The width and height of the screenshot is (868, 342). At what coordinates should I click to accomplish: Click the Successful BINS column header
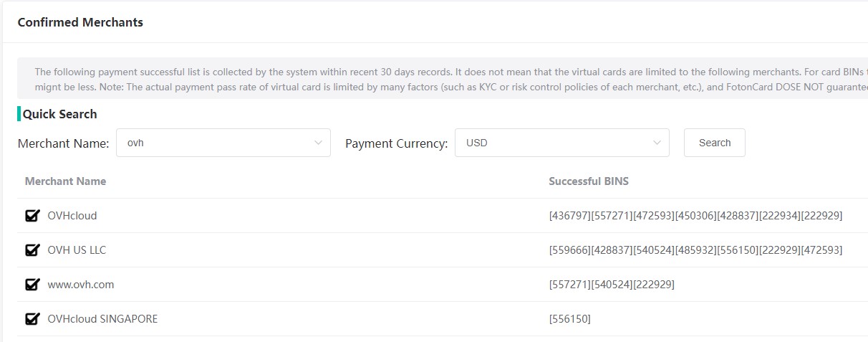pos(589,181)
